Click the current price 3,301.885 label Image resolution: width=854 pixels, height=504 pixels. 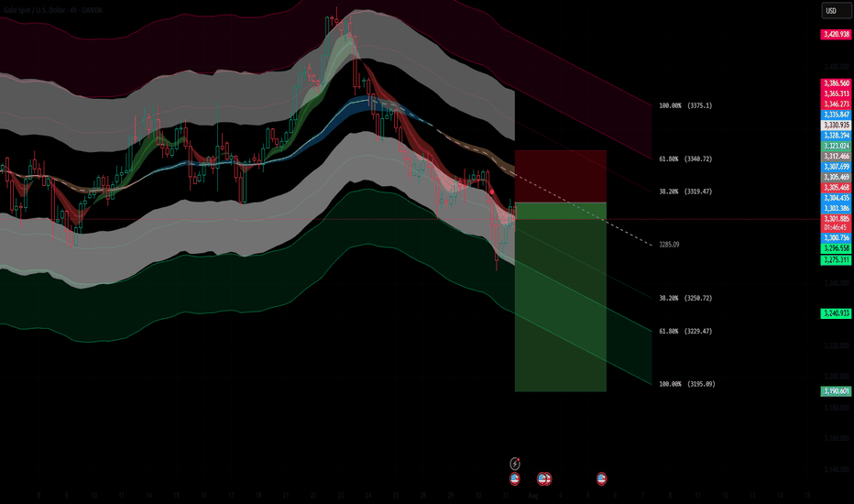click(836, 219)
